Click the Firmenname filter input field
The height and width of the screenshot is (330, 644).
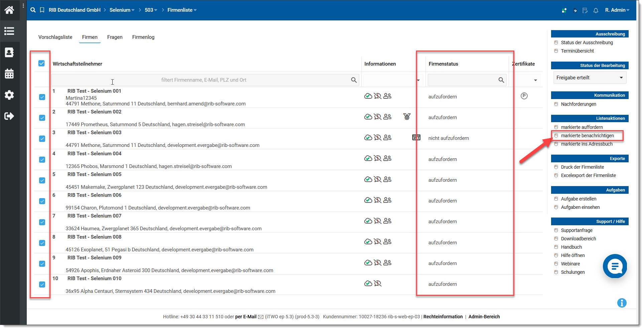pyautogui.click(x=205, y=80)
